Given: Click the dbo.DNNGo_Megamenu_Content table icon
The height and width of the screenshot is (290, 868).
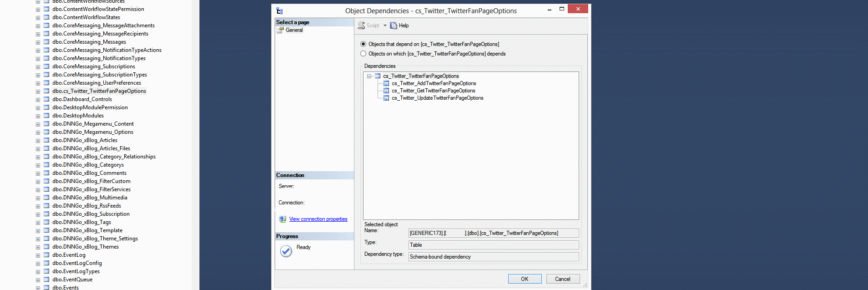Looking at the screenshot, I should (46, 124).
